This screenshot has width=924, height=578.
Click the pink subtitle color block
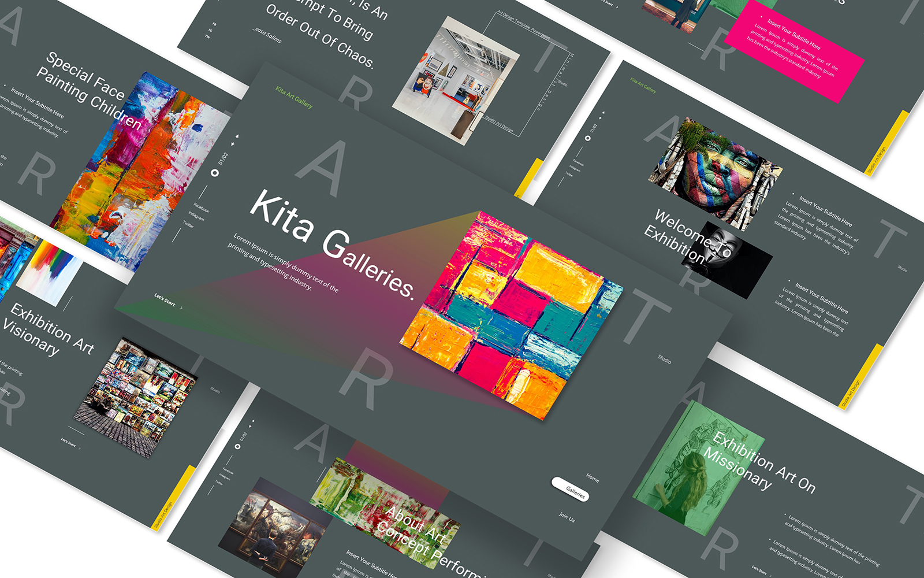794,51
